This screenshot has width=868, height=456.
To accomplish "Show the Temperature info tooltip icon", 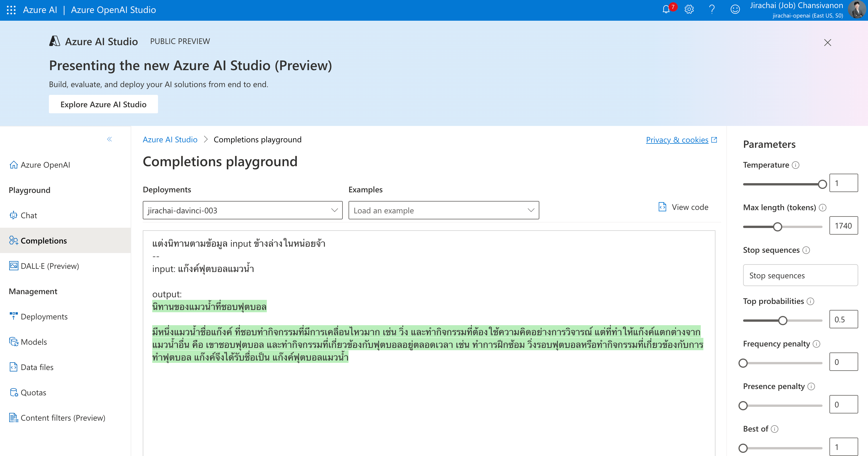I will tap(795, 165).
